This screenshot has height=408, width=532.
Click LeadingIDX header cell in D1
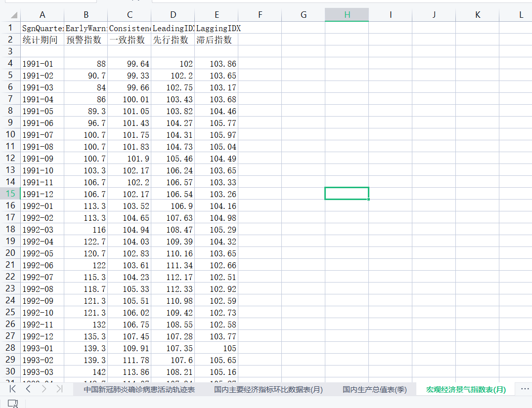point(173,28)
